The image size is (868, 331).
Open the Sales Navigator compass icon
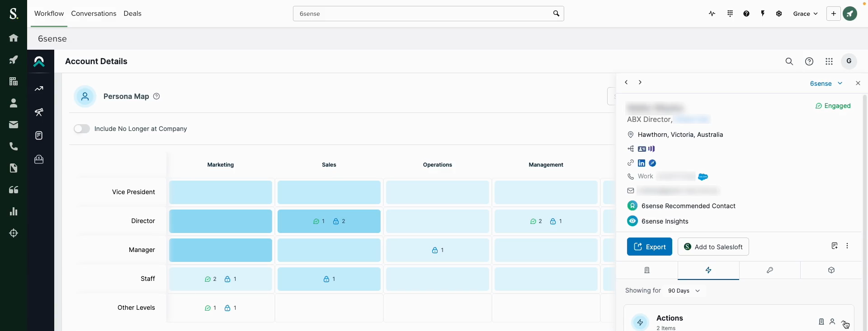(652, 163)
